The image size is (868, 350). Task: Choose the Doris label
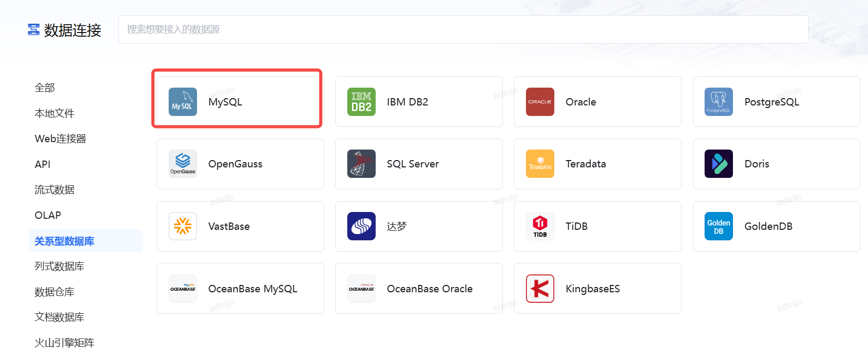tap(757, 164)
